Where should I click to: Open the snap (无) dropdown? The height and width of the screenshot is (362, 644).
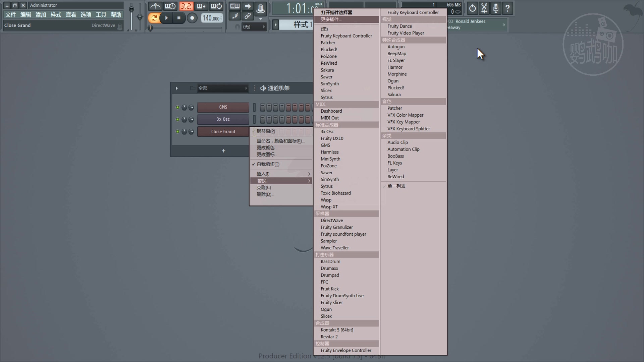tap(254, 27)
